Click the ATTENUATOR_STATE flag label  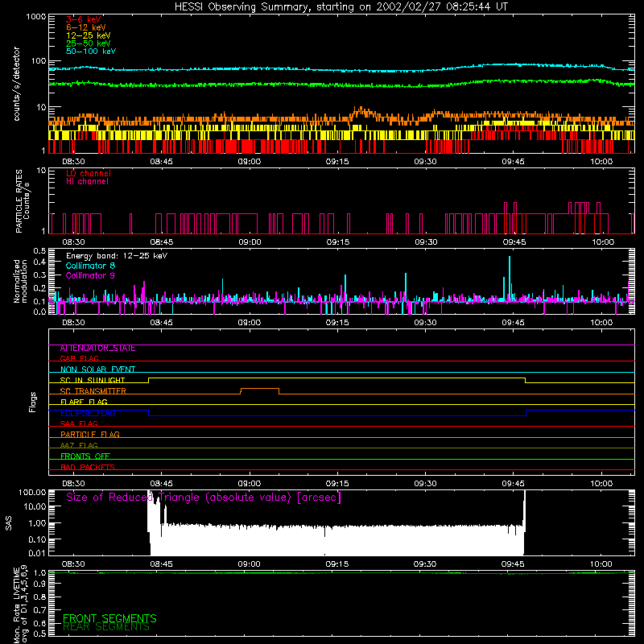97,349
